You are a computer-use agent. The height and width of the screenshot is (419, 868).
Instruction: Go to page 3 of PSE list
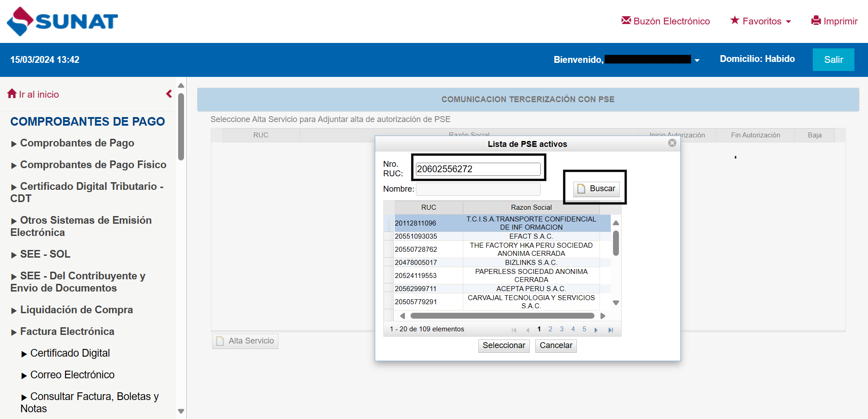tap(561, 329)
